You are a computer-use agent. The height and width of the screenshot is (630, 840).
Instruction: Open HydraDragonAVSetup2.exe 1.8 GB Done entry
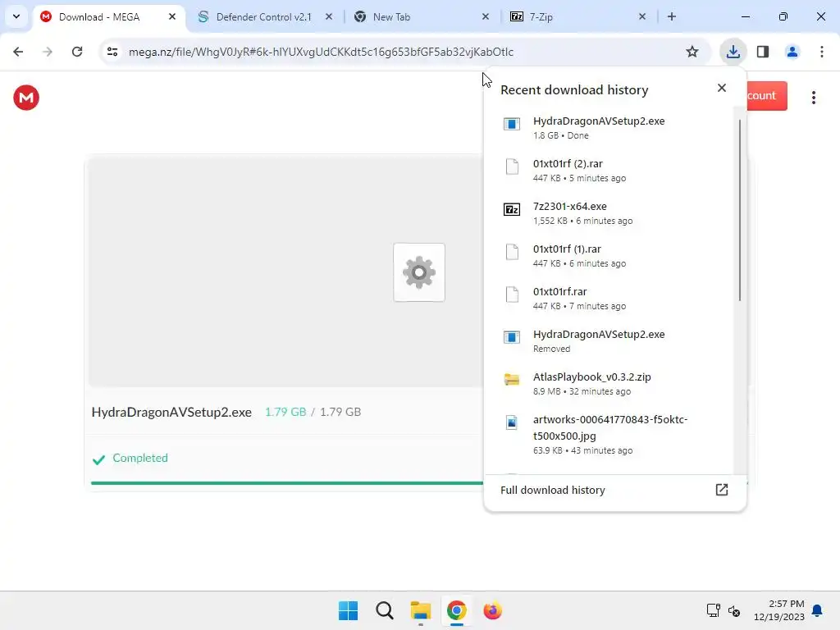(610, 127)
